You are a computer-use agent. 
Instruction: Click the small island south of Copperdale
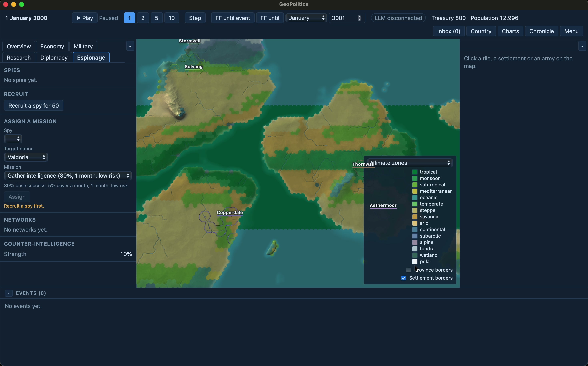[272, 248]
